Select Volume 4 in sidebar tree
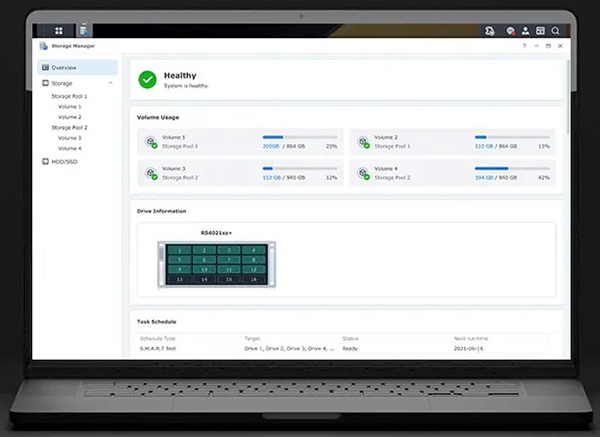The width and height of the screenshot is (600, 437). pyautogui.click(x=70, y=148)
